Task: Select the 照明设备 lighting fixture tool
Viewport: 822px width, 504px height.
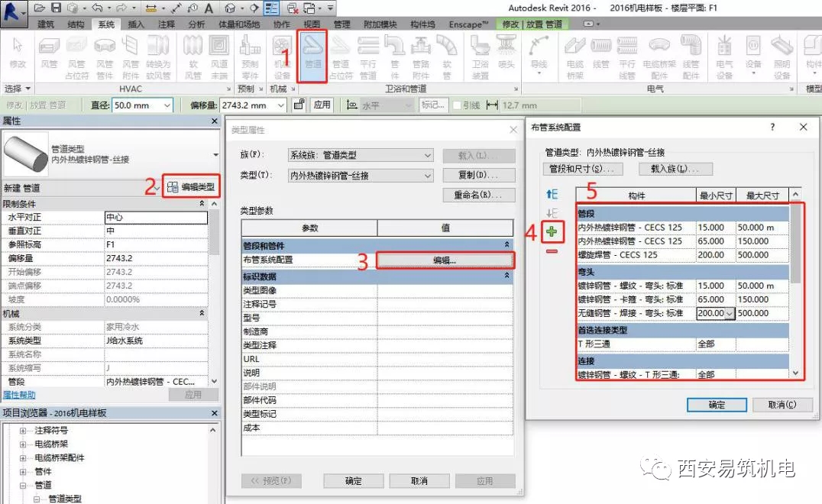Action: (x=782, y=57)
